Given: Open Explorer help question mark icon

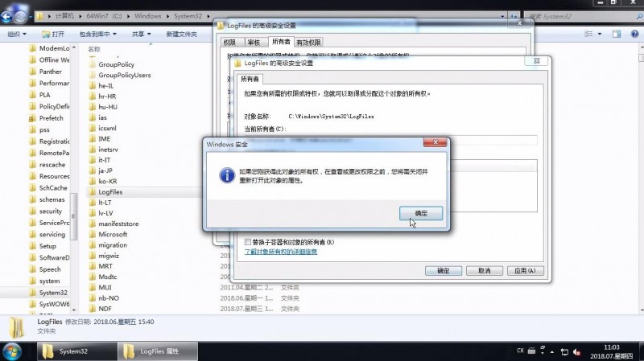Looking at the screenshot, I should [634, 34].
